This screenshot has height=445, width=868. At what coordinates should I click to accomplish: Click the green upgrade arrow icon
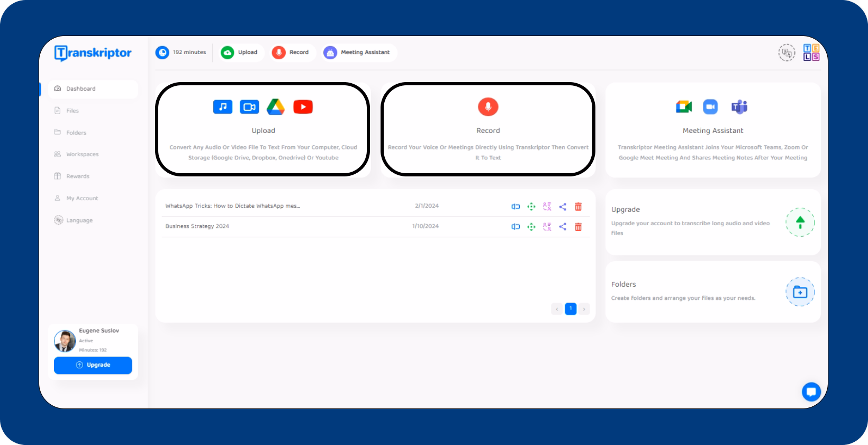point(800,222)
